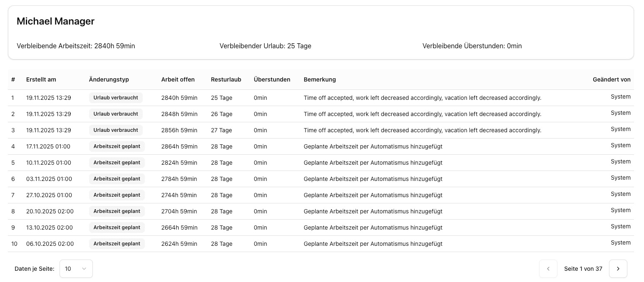Click the Geändert von column header
The image size is (644, 282).
coord(612,79)
